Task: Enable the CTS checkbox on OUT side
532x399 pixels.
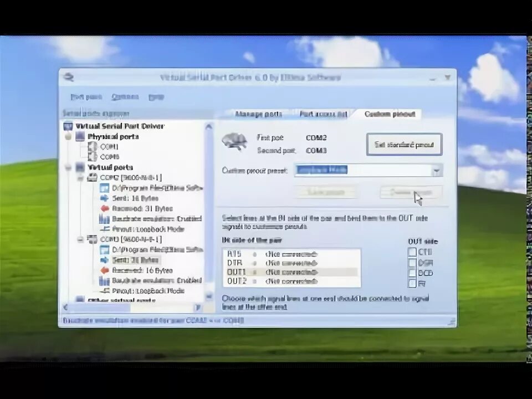Action: tap(412, 252)
